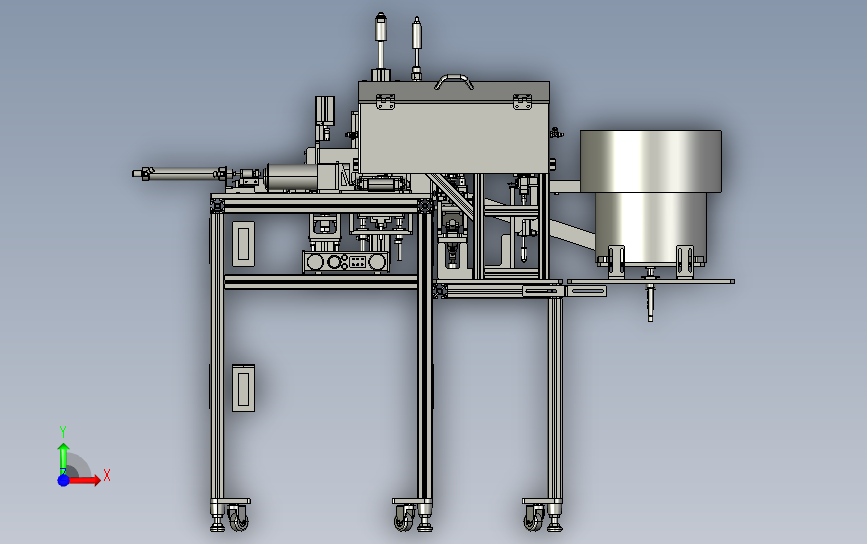This screenshot has height=544, width=867.
Task: Select the flat base plate under the bowl feeder
Action: click(x=651, y=281)
